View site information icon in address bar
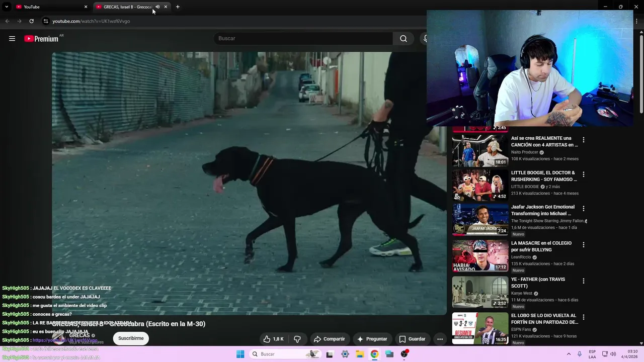The width and height of the screenshot is (644, 362). pyautogui.click(x=46, y=21)
